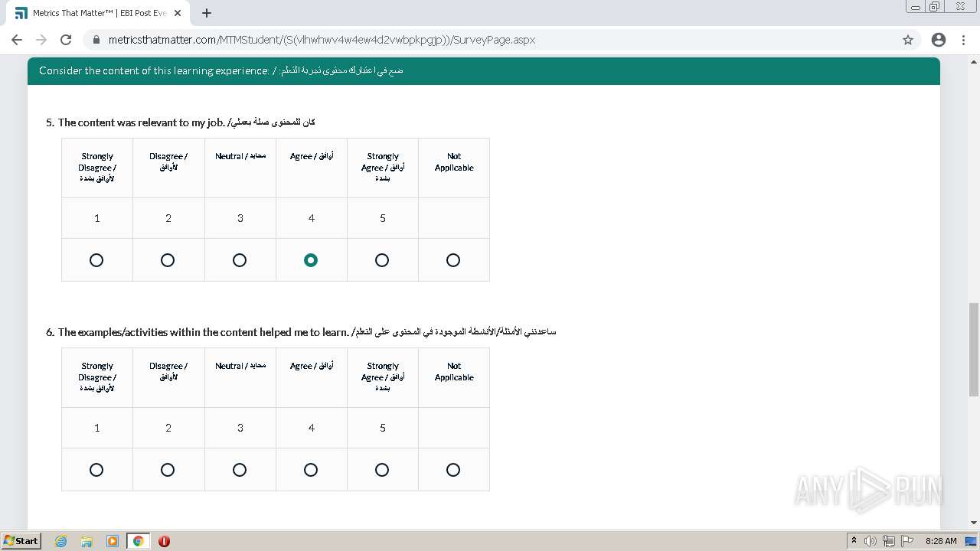Click the address bar URL
980x551 pixels.
coord(322,40)
